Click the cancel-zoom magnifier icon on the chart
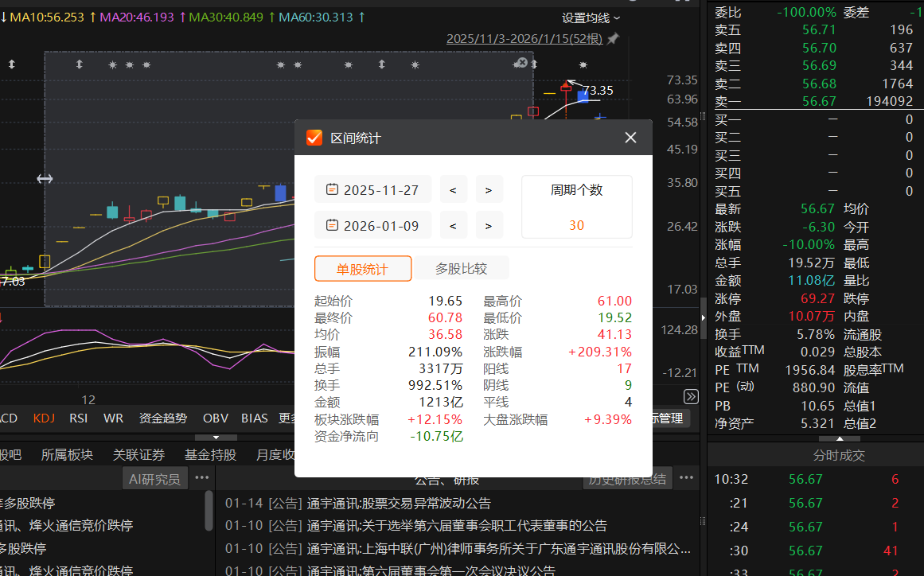Viewport: 924px width, 576px height. tap(520, 62)
